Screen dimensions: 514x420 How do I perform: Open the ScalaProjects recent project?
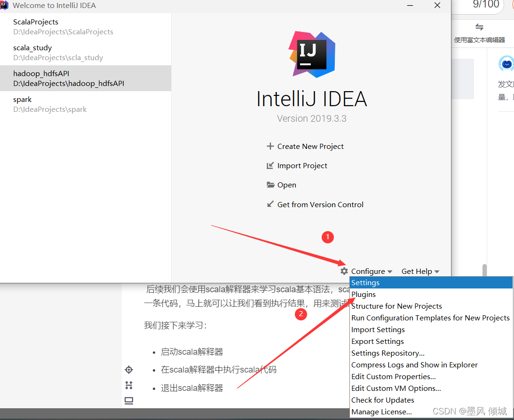click(86, 26)
